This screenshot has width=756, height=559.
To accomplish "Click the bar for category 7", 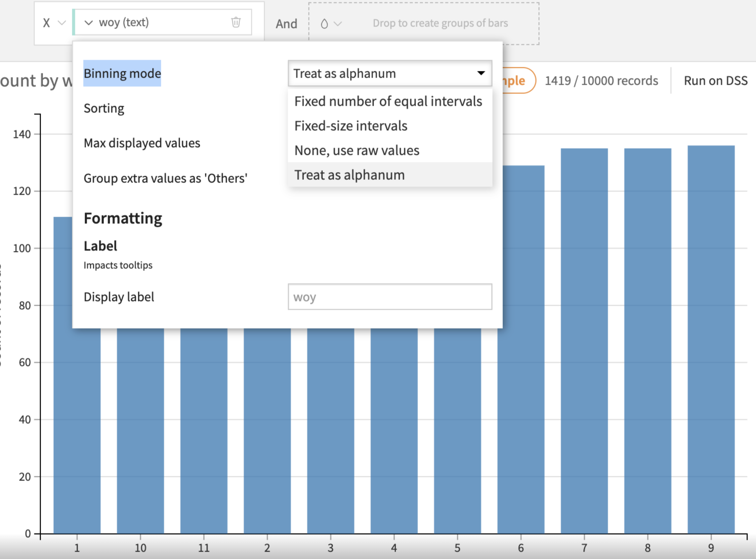I will tap(584, 338).
